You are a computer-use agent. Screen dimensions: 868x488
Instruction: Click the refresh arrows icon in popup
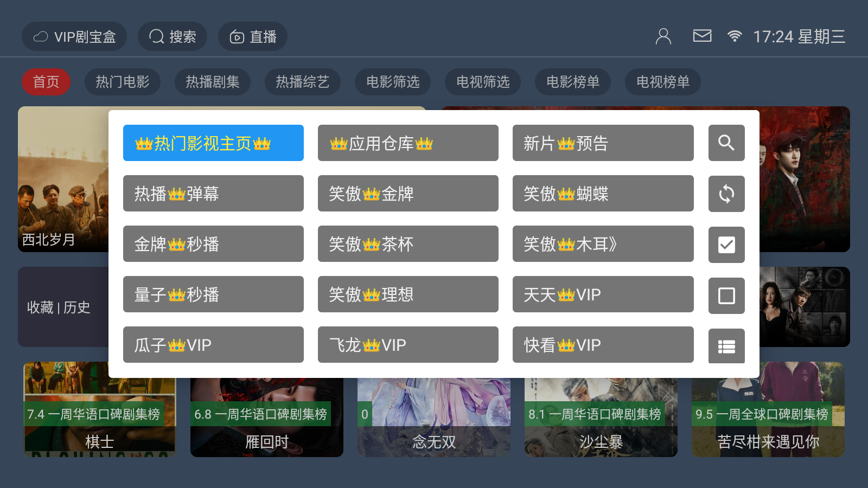click(726, 194)
